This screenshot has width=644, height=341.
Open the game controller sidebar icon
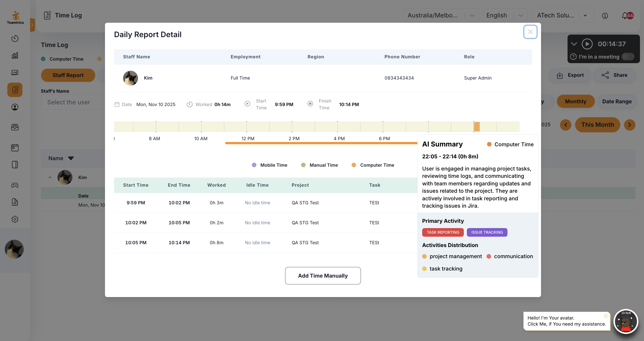(15, 185)
